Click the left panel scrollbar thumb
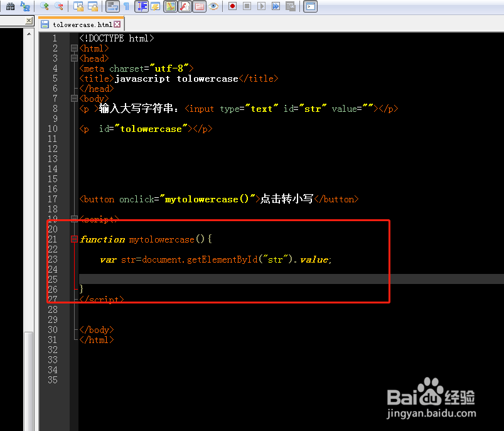504x431 pixels. (x=29, y=381)
